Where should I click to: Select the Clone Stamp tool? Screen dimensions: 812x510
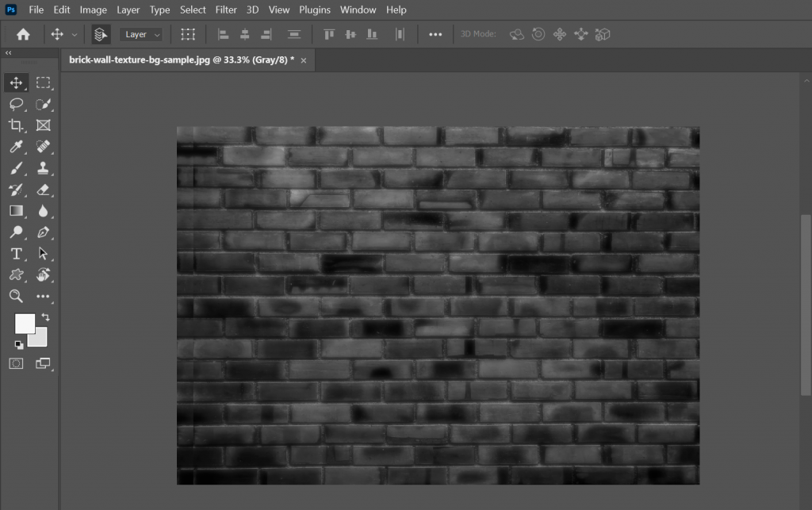click(43, 168)
